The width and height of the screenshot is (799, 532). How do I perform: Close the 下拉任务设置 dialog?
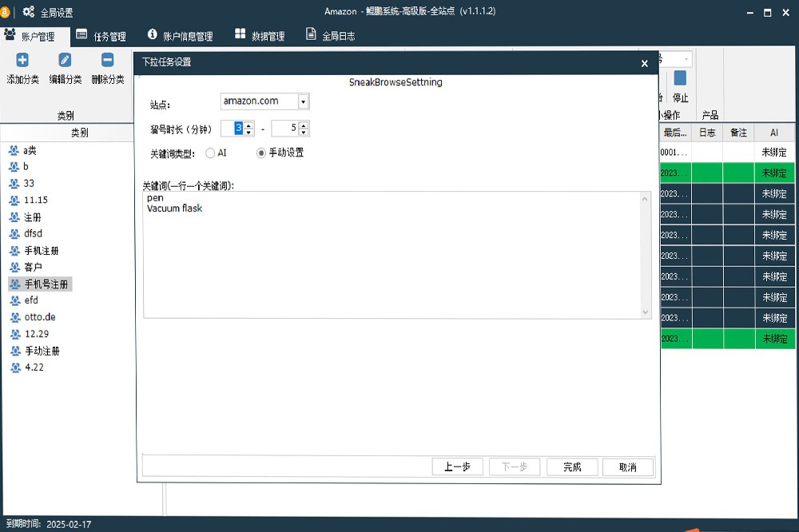point(645,63)
